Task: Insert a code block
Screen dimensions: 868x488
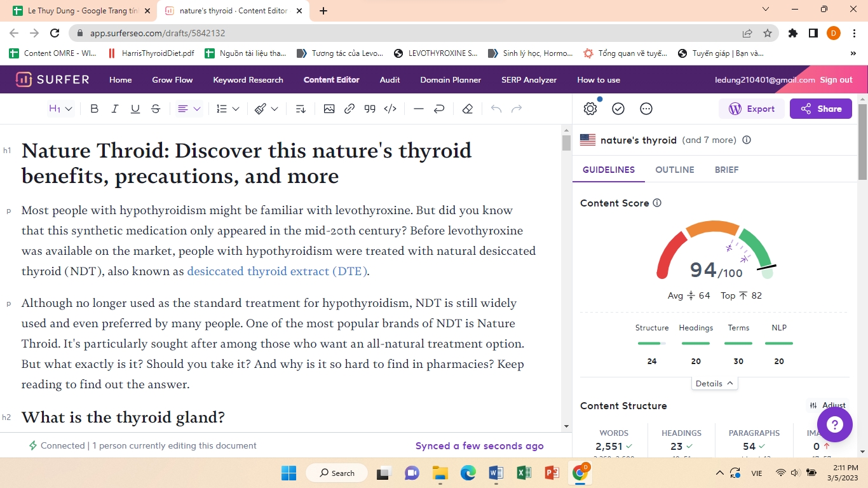Action: pyautogui.click(x=390, y=109)
